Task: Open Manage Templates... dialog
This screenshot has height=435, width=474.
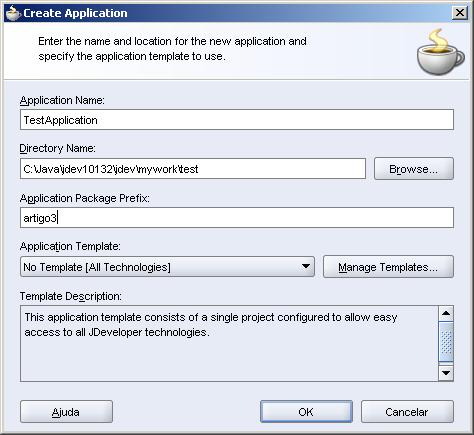Action: click(388, 267)
